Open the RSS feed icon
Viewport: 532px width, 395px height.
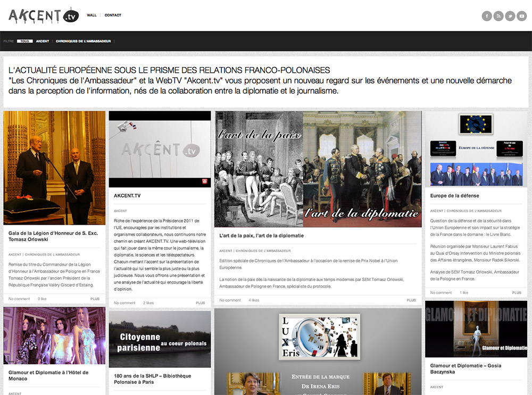pyautogui.click(x=498, y=16)
